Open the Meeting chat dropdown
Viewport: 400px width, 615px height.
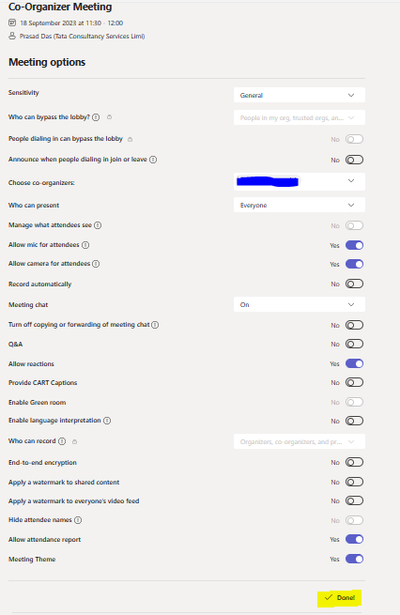point(299,305)
